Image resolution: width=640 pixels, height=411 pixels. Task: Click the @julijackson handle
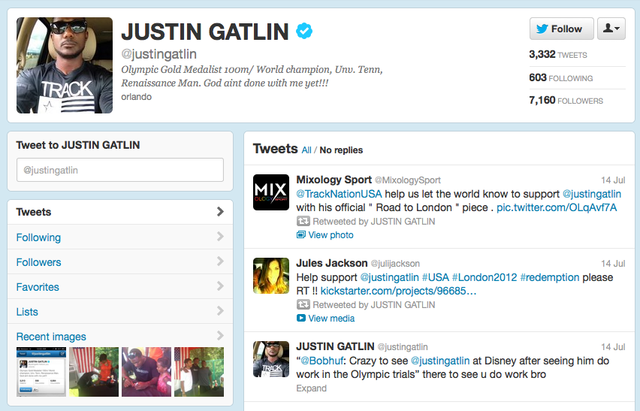pyautogui.click(x=395, y=264)
